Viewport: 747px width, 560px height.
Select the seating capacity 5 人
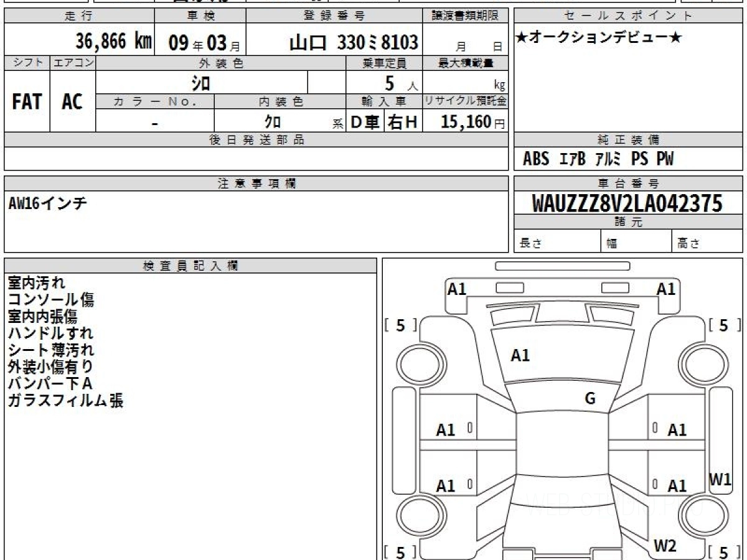400,83
